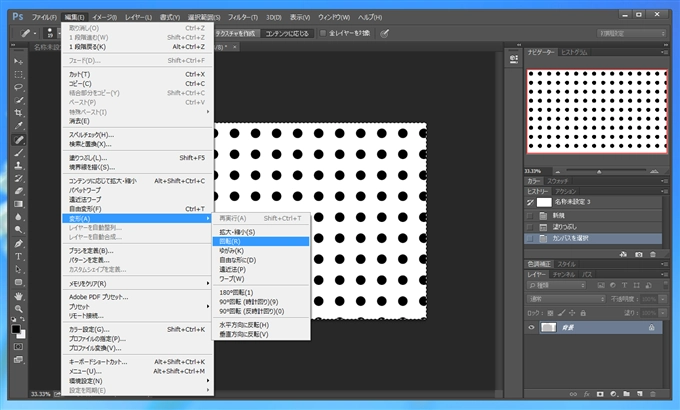Image resolution: width=680 pixels, height=410 pixels.
Task: Toggle lock transparent pixels button
Action: (x=550, y=313)
